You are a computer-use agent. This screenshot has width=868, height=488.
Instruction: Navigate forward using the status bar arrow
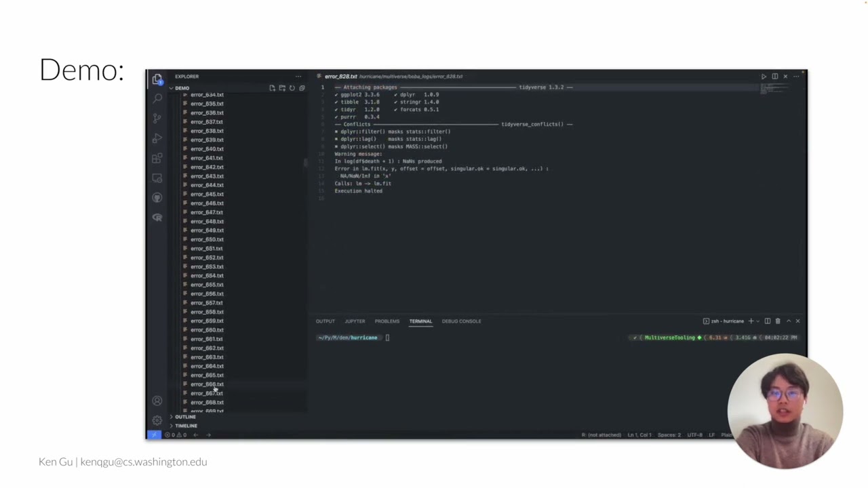tap(208, 434)
